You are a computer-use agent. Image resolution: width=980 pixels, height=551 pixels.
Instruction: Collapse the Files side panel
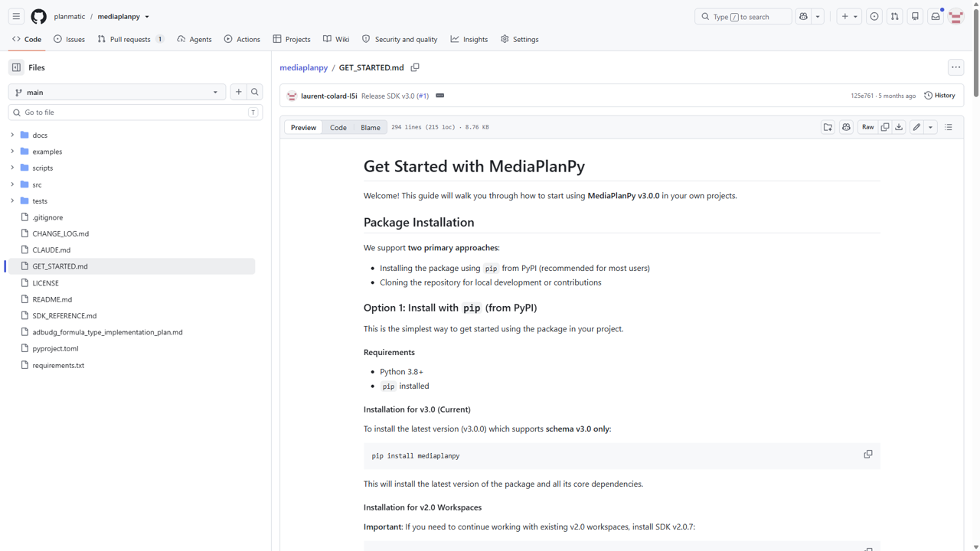coord(16,67)
